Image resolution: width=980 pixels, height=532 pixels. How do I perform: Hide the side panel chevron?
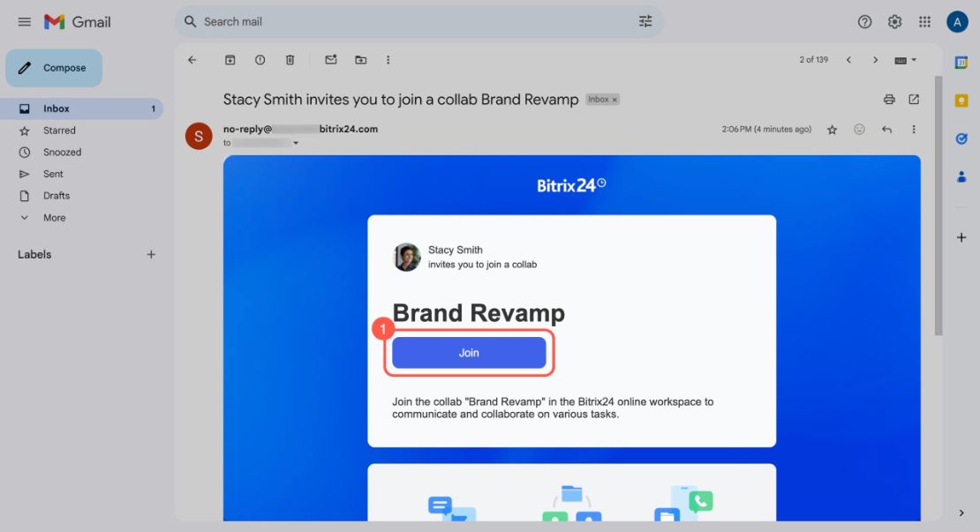coord(961,513)
